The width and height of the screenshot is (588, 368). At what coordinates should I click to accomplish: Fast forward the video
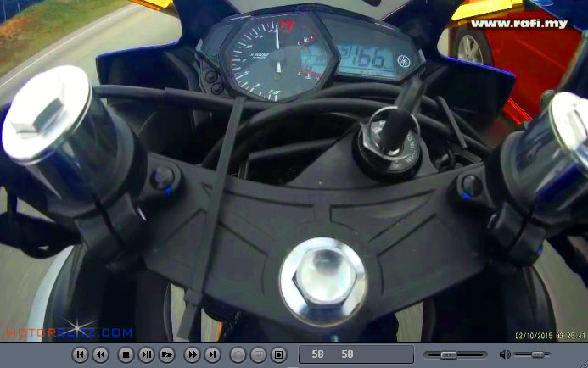click(x=193, y=354)
